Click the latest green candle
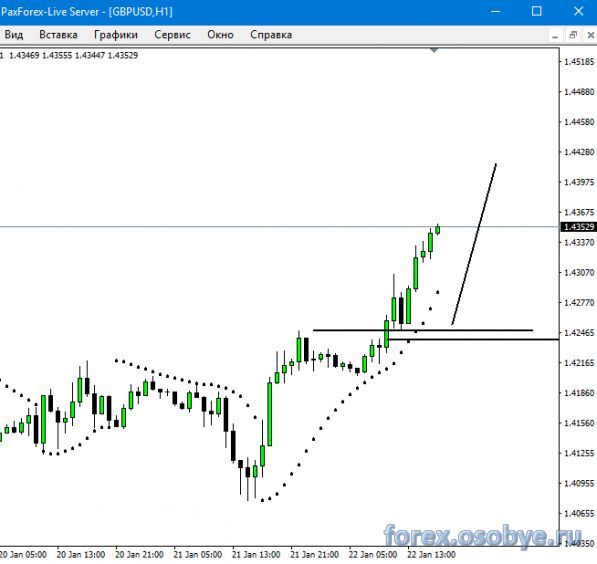 (438, 230)
